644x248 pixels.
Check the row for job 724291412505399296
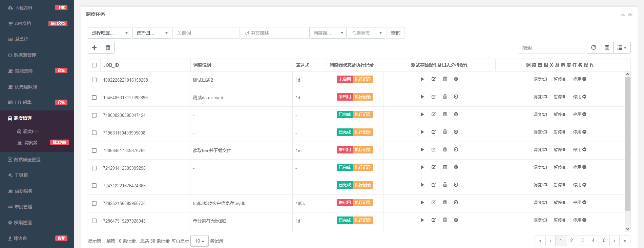[x=94, y=168]
